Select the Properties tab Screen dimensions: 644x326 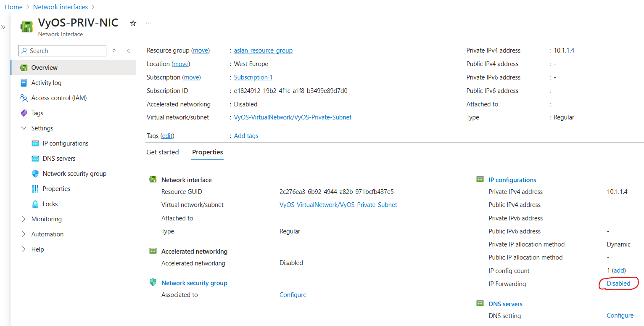(207, 152)
